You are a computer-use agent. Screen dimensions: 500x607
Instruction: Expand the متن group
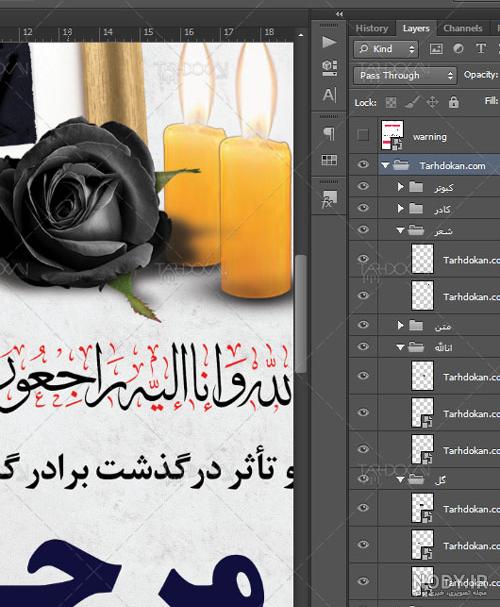[x=401, y=325]
